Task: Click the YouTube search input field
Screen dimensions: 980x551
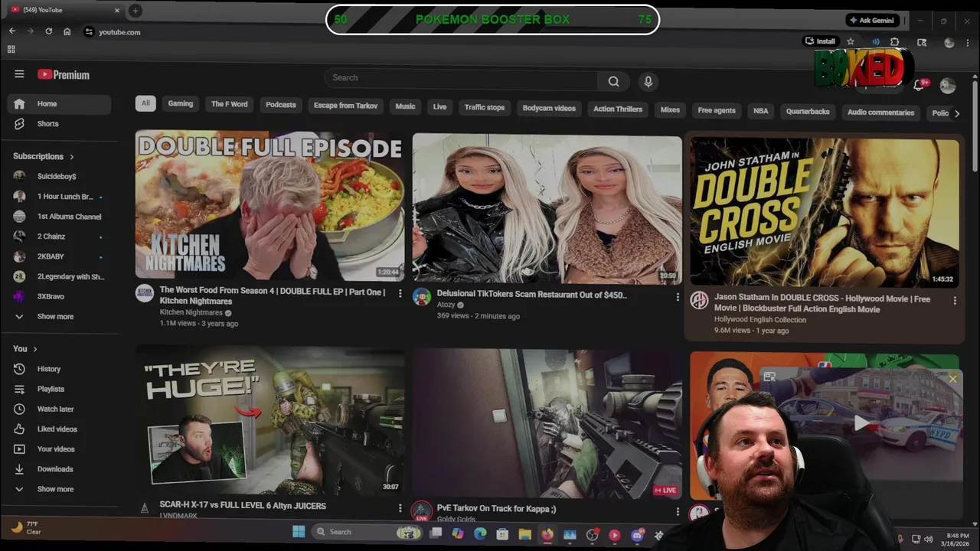Action: pos(461,78)
